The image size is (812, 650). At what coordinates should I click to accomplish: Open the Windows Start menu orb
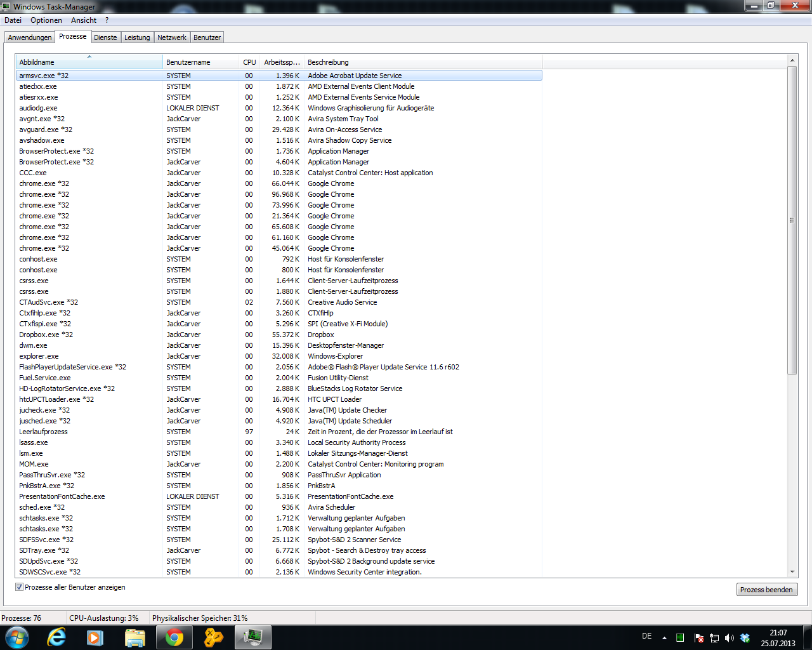click(17, 637)
